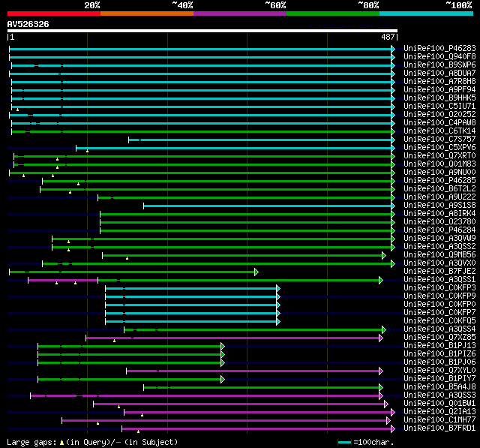Select hit label UniRef100_A9PF94
Viewport: 480px width, 448px height.
click(x=439, y=90)
